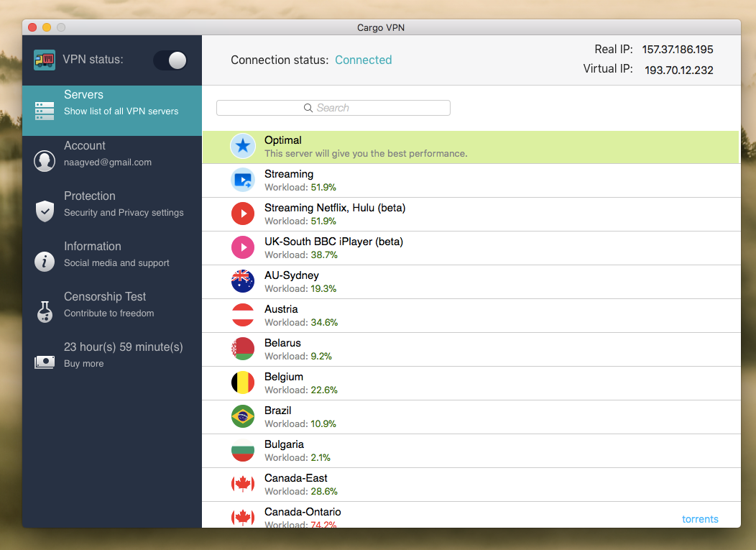Viewport: 756px width, 550px height.
Task: Pick the Belgium server name
Action: (284, 377)
